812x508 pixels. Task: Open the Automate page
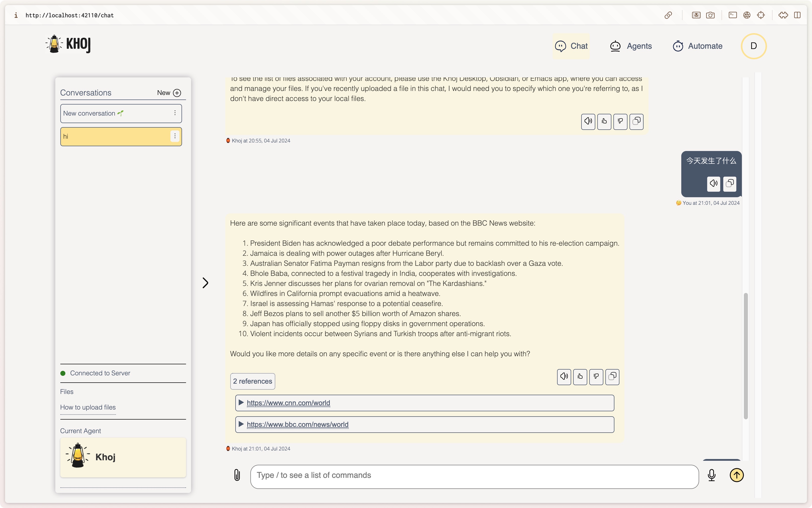click(697, 46)
